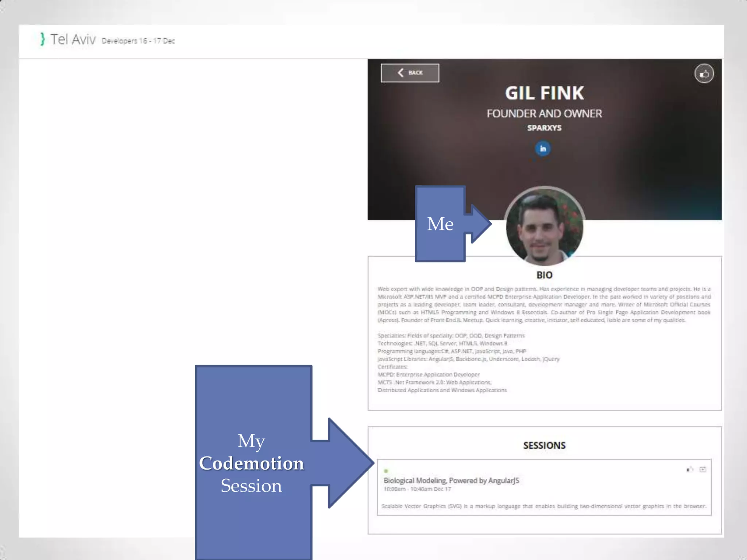Click Gil Fink's round profile photo
The height and width of the screenshot is (560, 747).
tap(544, 226)
